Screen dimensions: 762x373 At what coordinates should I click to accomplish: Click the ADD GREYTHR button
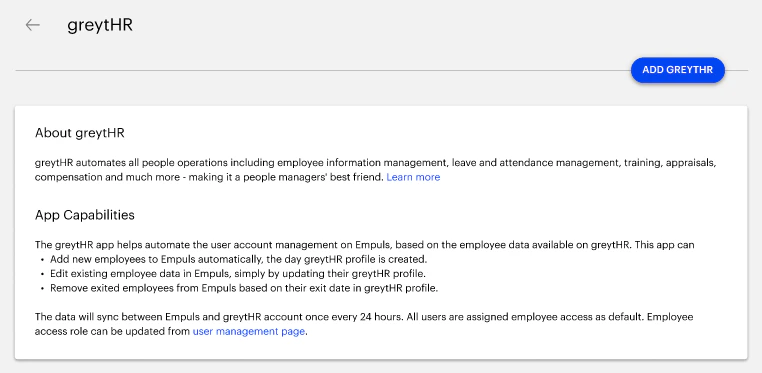point(677,70)
